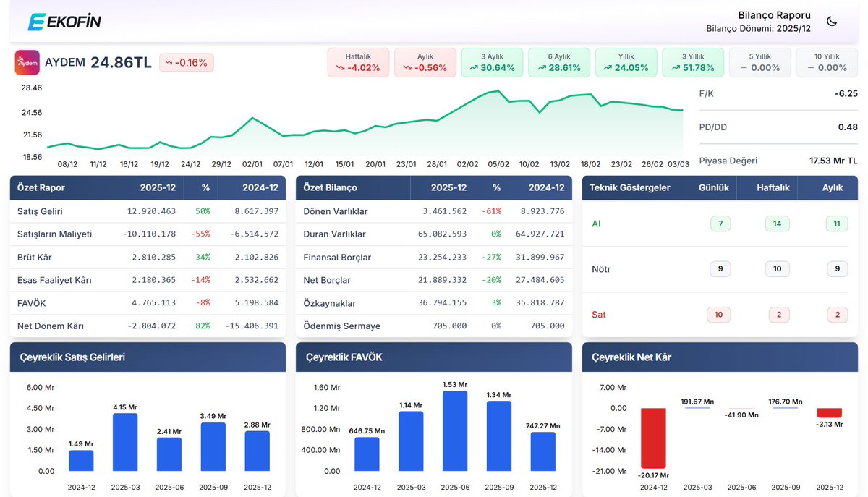Click the Finansal Borçlar row label
This screenshot has height=497, width=868.
coord(338,258)
